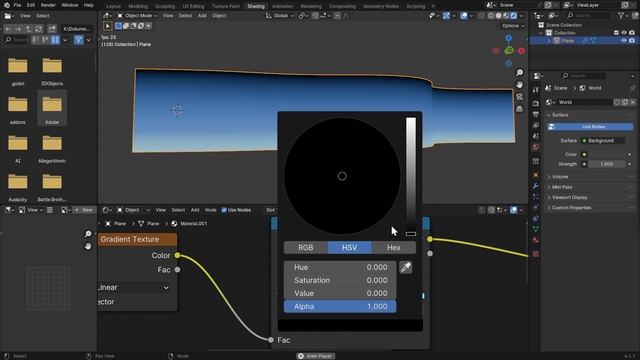Switch to the Layout workspace tab
Viewport: 640px width, 360px height.
coord(113,6)
